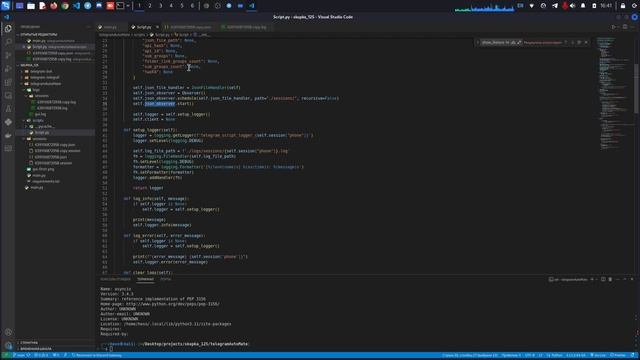Open the Explorer panel more actions menu

pyautogui.click(x=89, y=27)
